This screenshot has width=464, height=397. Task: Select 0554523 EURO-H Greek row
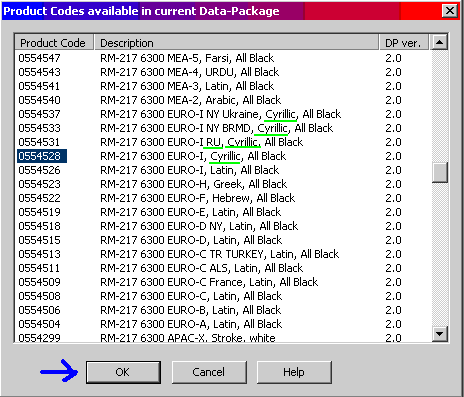(x=223, y=184)
